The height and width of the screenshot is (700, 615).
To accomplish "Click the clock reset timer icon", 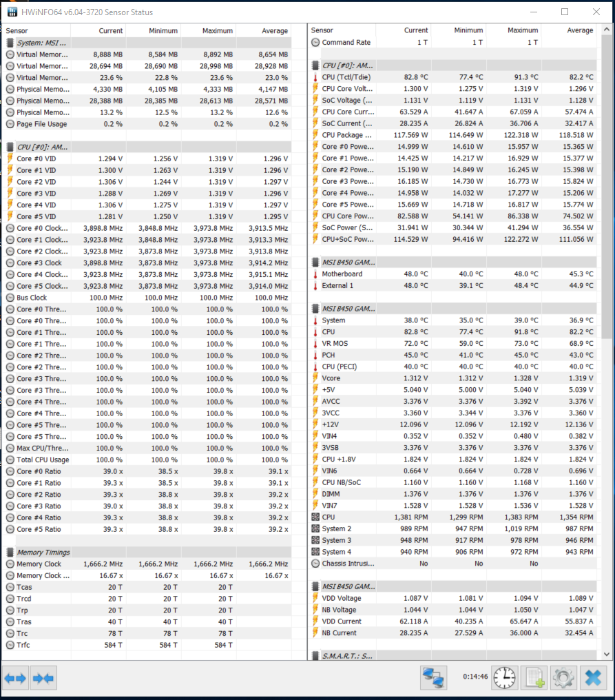I will coord(505,678).
